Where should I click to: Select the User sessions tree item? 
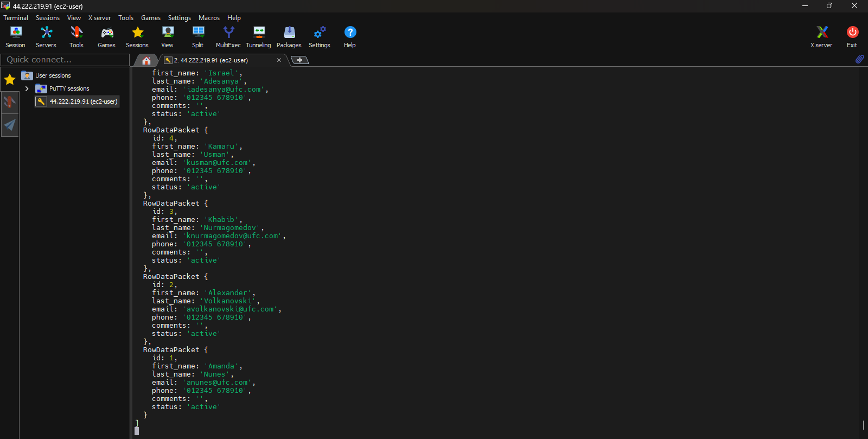coord(47,75)
